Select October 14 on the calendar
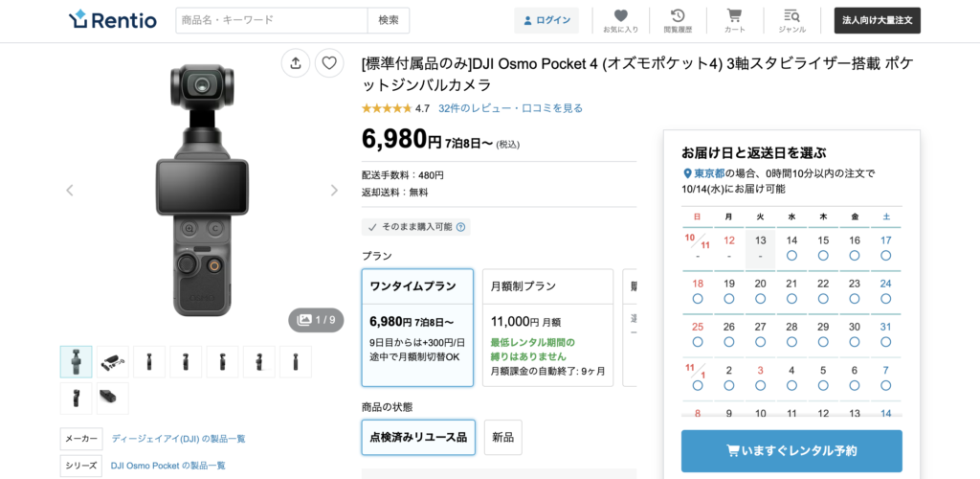The width and height of the screenshot is (980, 479). 791,247
